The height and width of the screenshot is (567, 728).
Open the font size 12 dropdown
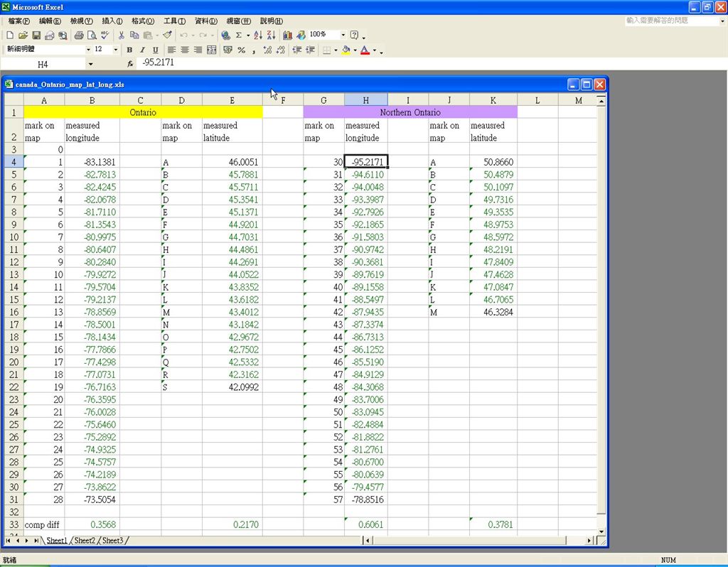click(x=116, y=49)
